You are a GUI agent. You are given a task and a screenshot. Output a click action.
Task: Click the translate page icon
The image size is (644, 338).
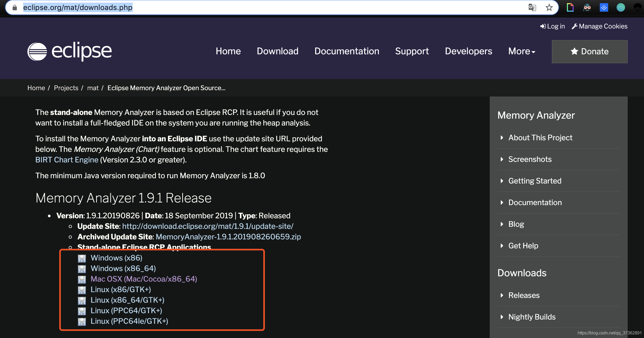tap(532, 7)
